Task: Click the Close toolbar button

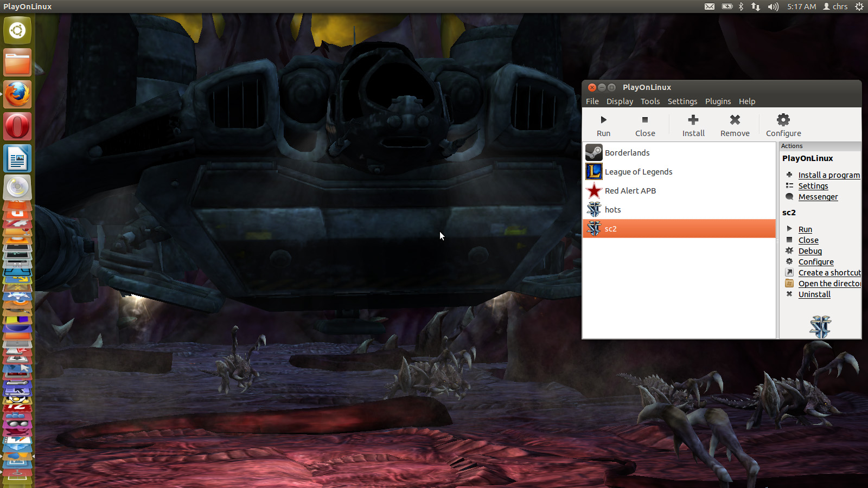Action: (x=645, y=125)
